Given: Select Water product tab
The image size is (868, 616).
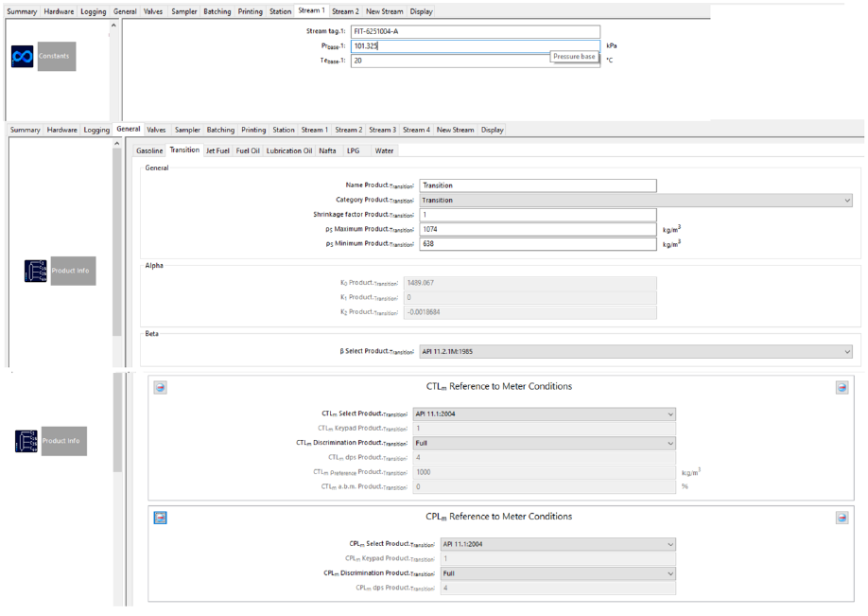Looking at the screenshot, I should (x=384, y=150).
